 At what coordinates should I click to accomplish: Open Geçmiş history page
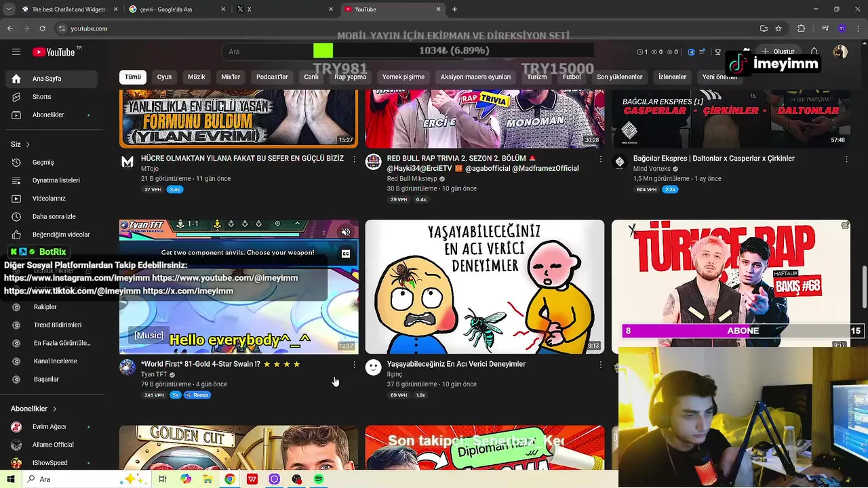(x=52, y=163)
